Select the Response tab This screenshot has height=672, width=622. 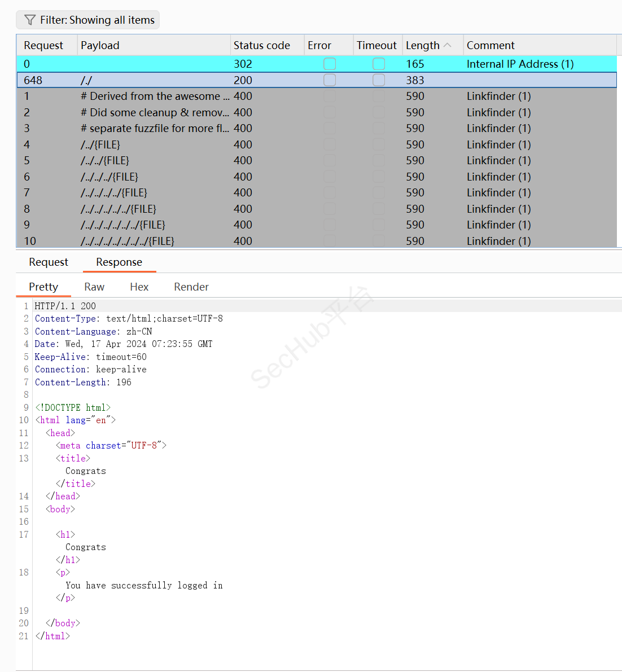coord(119,262)
